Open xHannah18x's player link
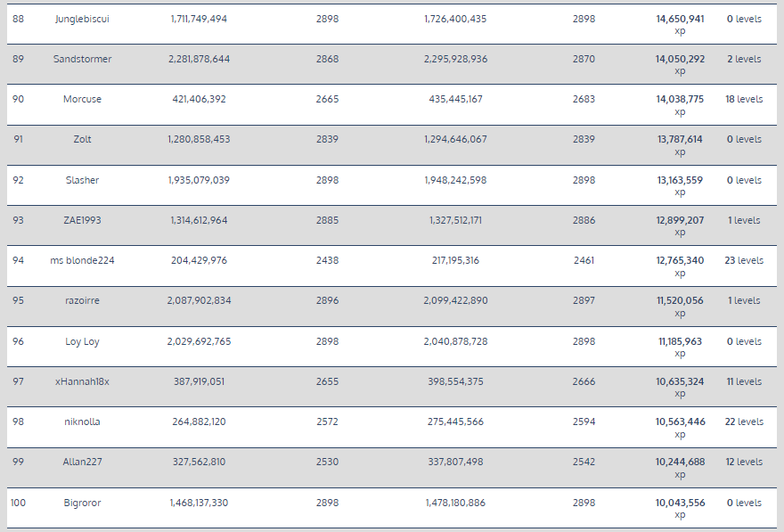Image resolution: width=784 pixels, height=532 pixels. click(82, 381)
